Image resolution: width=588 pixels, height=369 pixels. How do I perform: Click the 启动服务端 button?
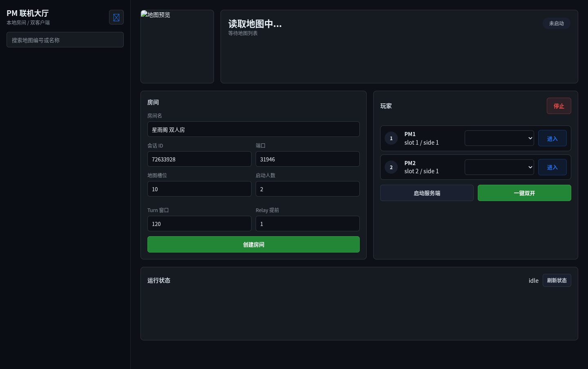[x=427, y=193]
